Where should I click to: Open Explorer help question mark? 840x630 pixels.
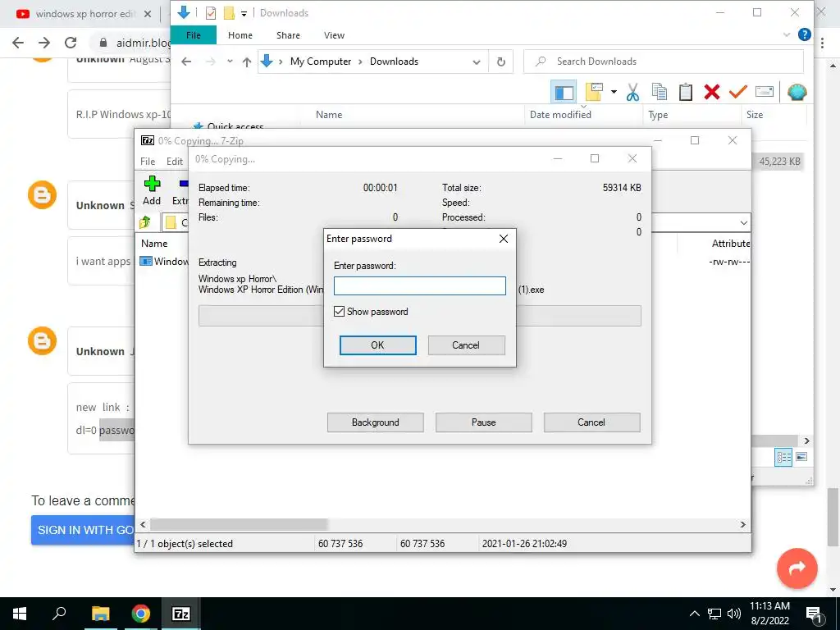[x=804, y=34]
